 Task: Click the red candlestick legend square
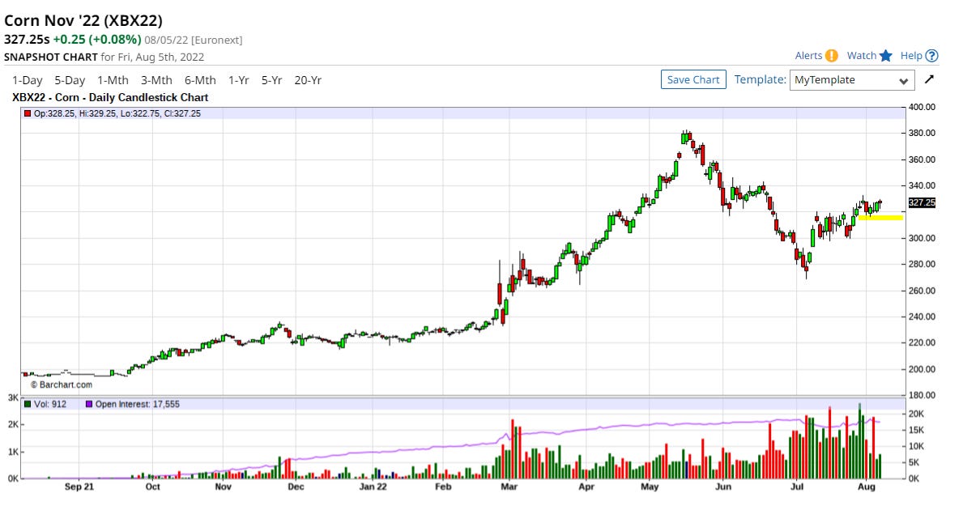[x=27, y=113]
